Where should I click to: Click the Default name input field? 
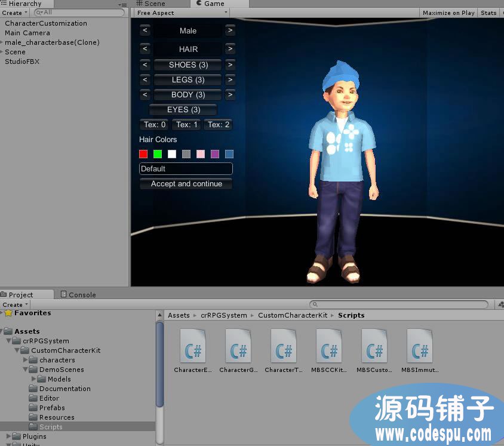coord(186,169)
